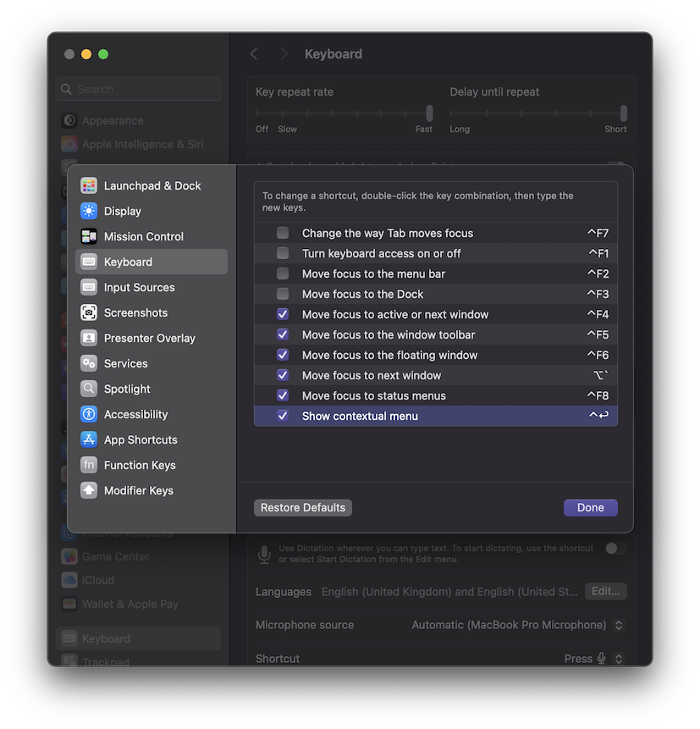700x729 pixels.
Task: Click the Screenshots category icon
Action: (89, 312)
